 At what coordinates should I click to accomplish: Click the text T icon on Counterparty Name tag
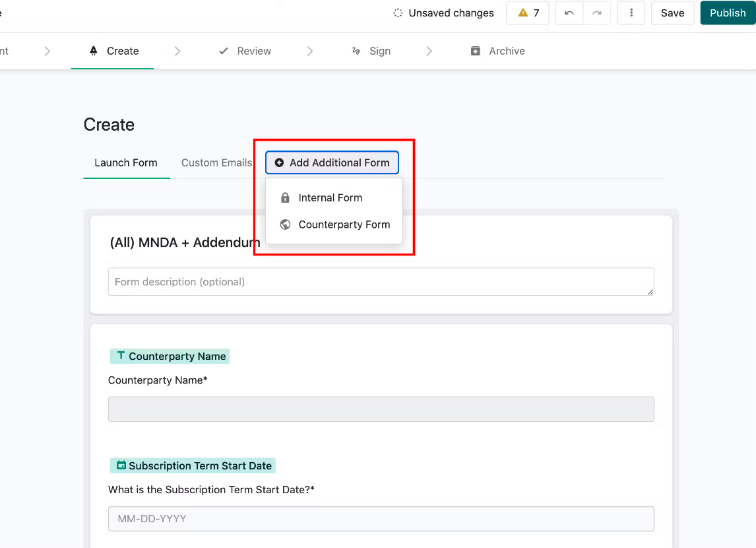[x=121, y=355]
